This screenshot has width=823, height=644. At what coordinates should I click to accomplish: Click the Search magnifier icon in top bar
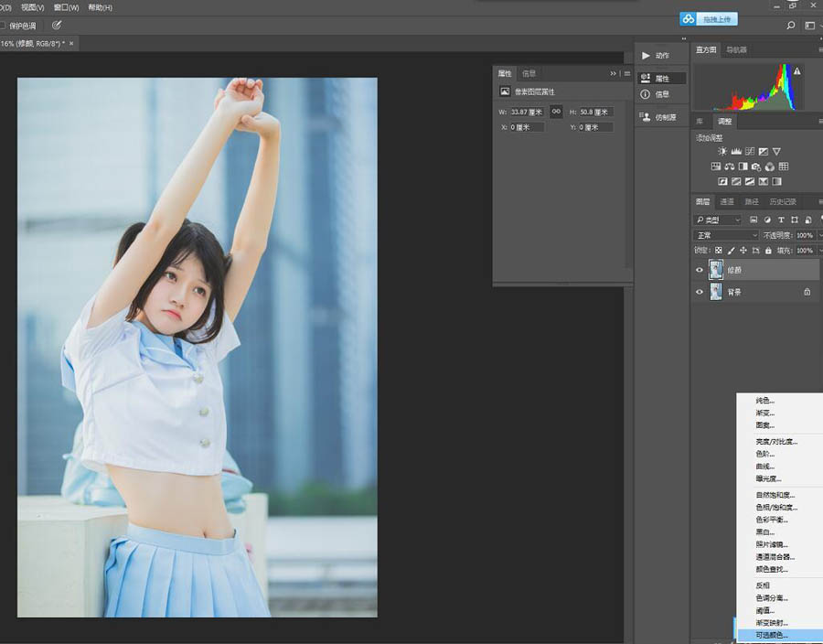click(791, 26)
